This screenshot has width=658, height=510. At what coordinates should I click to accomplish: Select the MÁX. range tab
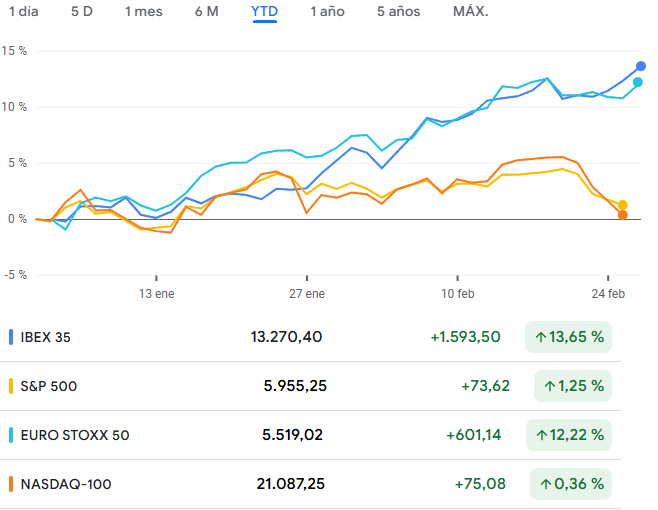[470, 12]
